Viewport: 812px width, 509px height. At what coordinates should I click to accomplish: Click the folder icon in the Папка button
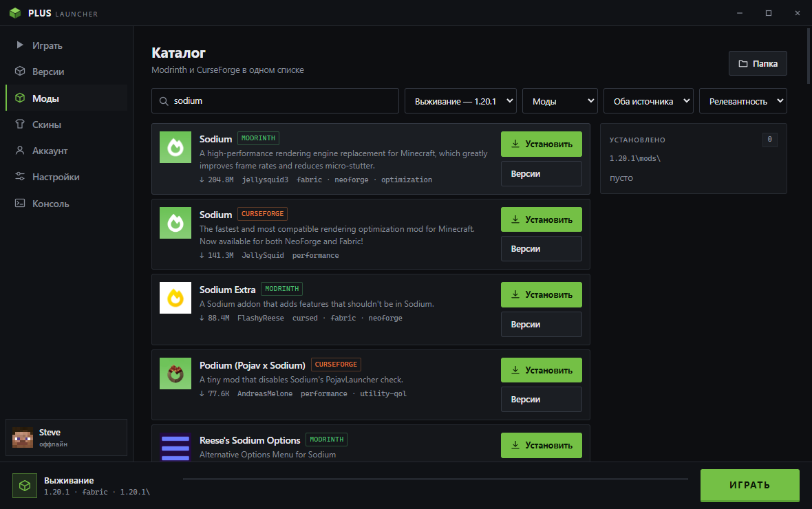(x=743, y=63)
